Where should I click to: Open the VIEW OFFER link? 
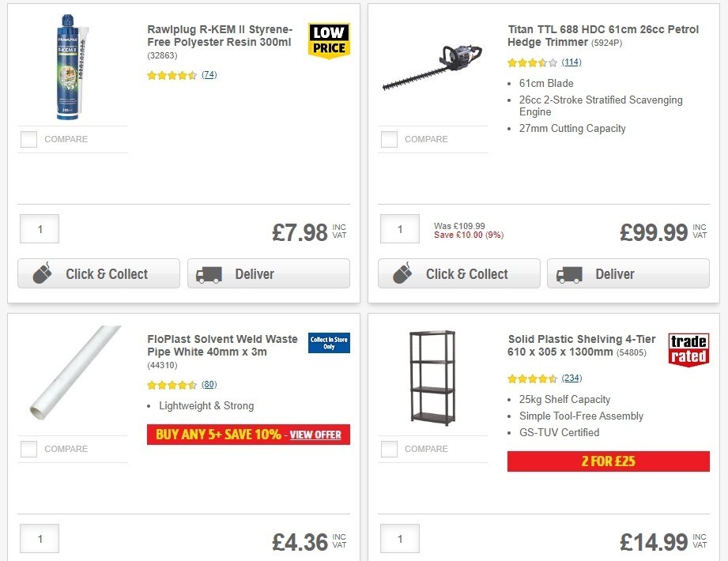[x=318, y=435]
